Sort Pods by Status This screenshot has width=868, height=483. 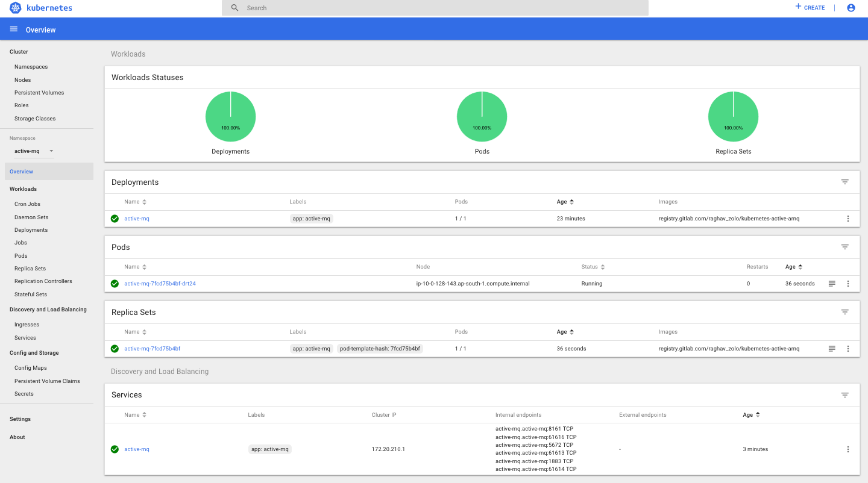coord(593,267)
